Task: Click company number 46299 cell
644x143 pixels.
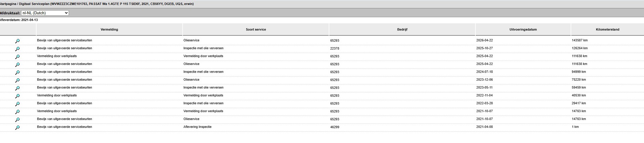Action: (335, 127)
